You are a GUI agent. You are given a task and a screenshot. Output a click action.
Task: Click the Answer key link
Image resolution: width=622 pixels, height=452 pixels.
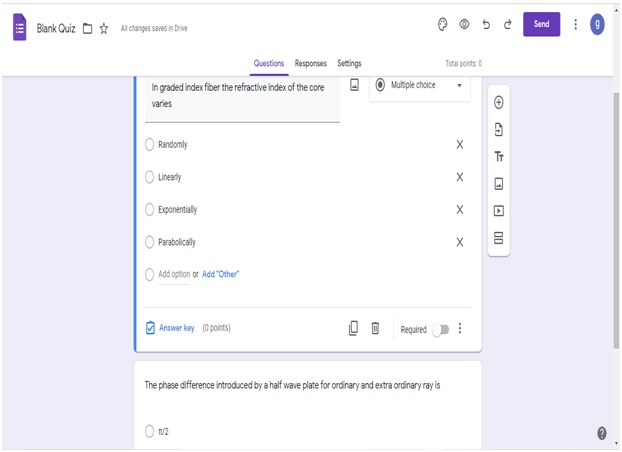point(176,328)
